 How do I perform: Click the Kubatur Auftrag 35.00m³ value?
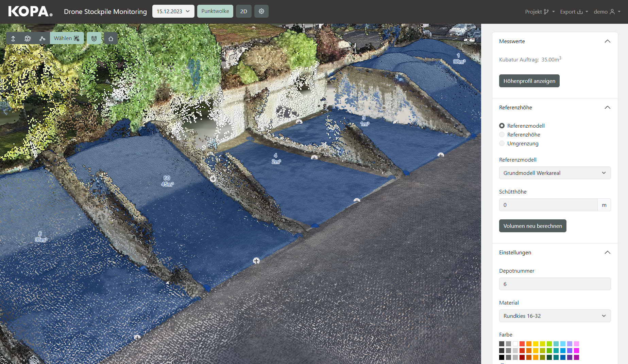point(551,59)
